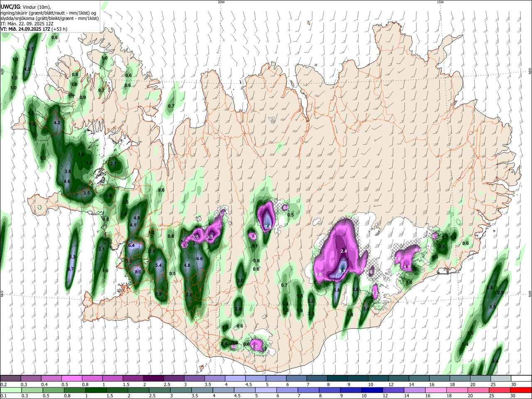Click the precipitation value 3.1 on the map
The height and width of the screenshot is (399, 532).
pyautogui.click(x=101, y=249)
